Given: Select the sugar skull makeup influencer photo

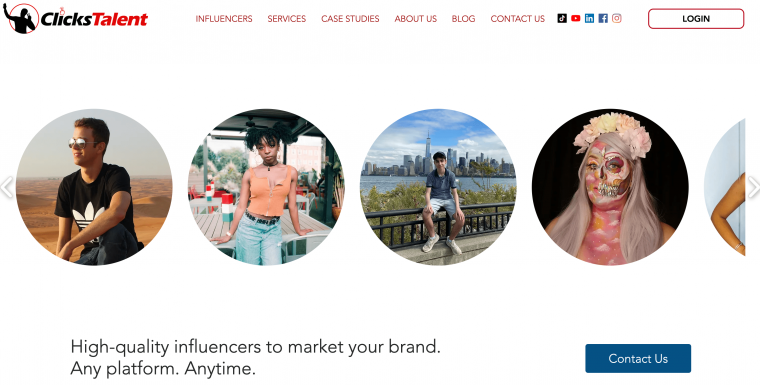Looking at the screenshot, I should [x=610, y=187].
